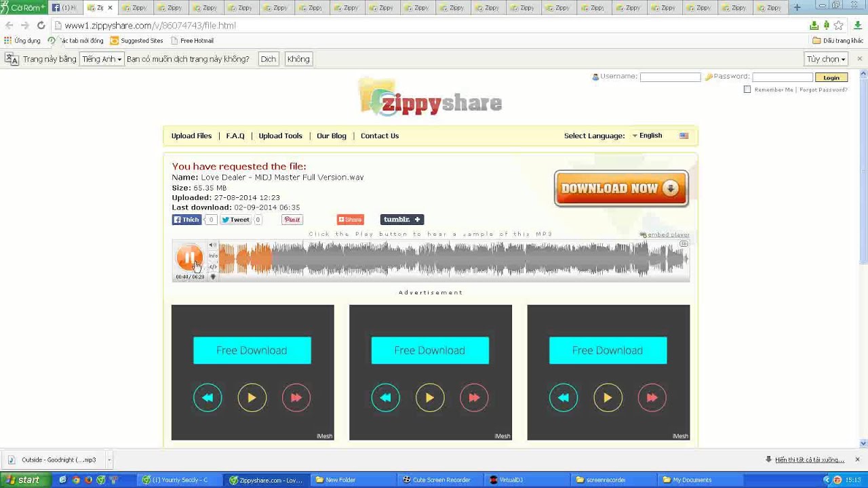Focus the Password input field
Viewport: 868px width, 488px height.
tap(782, 77)
